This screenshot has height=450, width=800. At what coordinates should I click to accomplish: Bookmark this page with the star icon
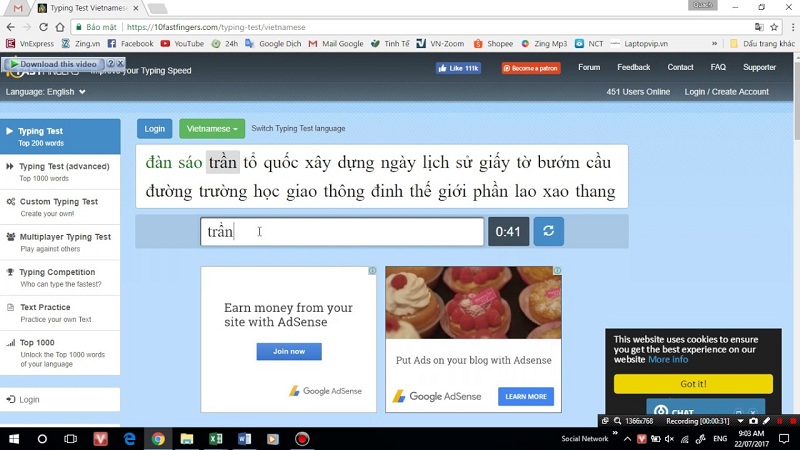tap(774, 27)
